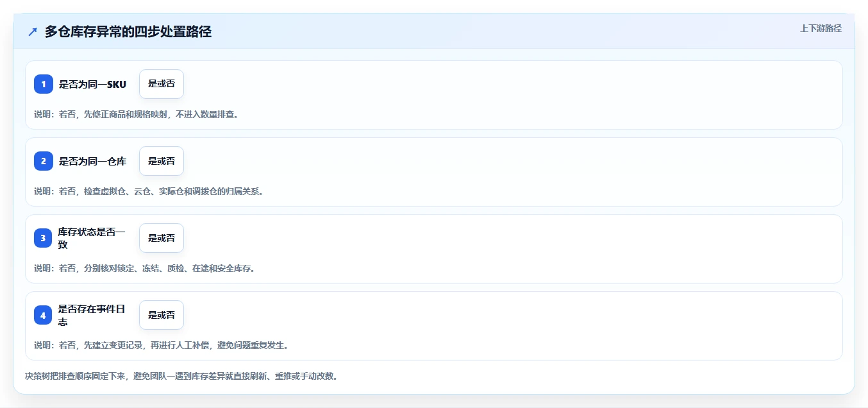Click the 是否为同一仓库 step label

(93, 161)
